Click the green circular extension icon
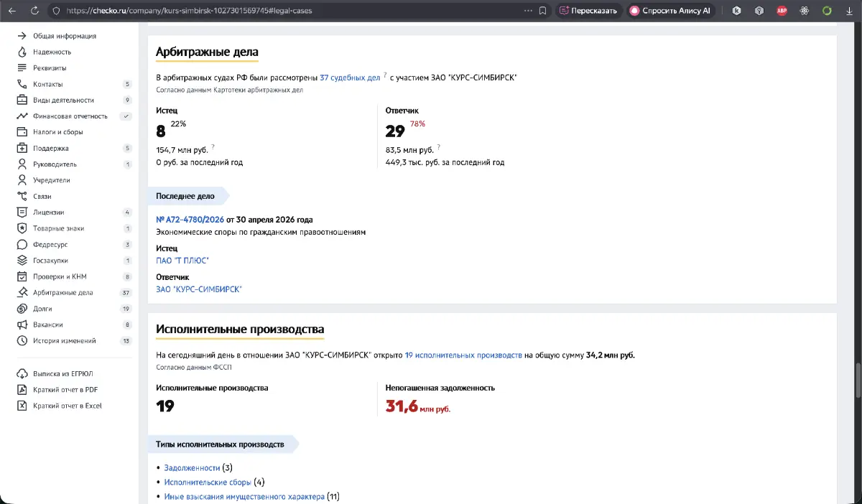 coord(827,11)
